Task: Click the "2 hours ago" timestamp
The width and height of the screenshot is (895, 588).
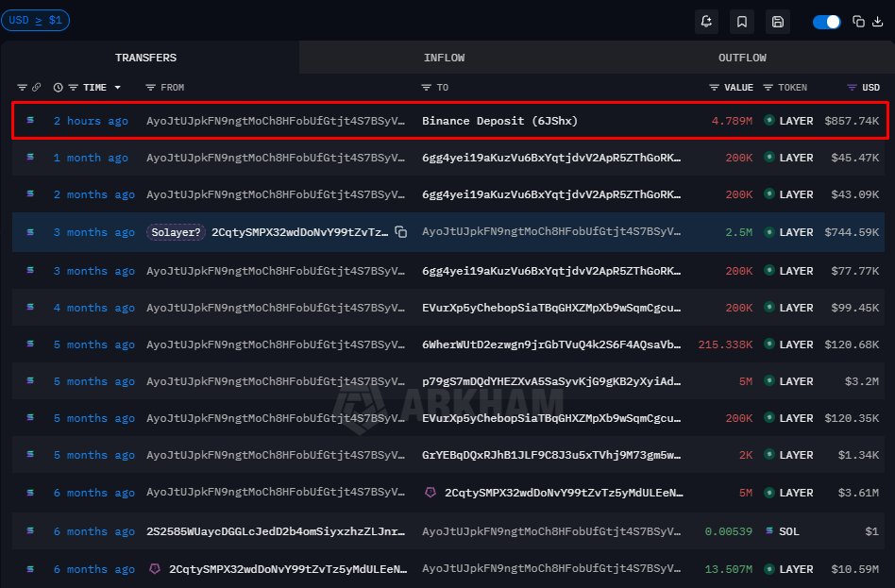Action: [x=91, y=121]
